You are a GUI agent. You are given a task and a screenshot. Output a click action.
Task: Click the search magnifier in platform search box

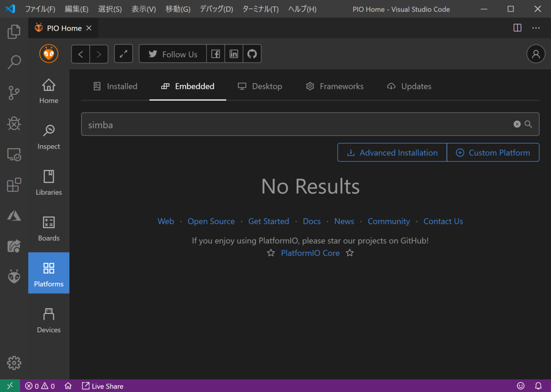point(528,124)
